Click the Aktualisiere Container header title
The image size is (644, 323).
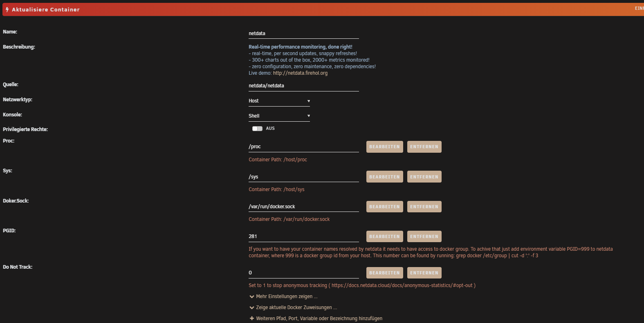pos(46,9)
